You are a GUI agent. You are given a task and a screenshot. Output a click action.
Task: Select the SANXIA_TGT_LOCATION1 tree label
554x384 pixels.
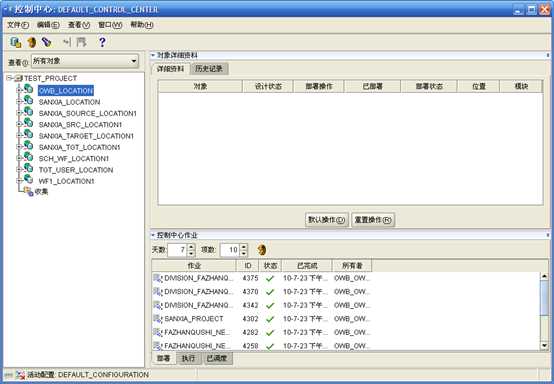pyautogui.click(x=79, y=147)
